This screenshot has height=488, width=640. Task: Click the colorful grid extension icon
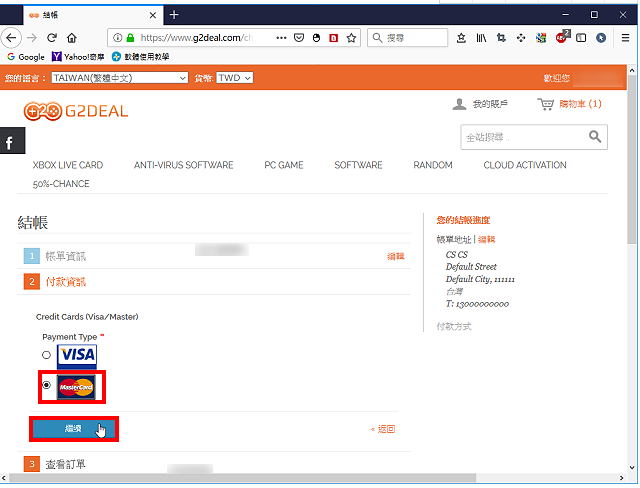pyautogui.click(x=541, y=38)
